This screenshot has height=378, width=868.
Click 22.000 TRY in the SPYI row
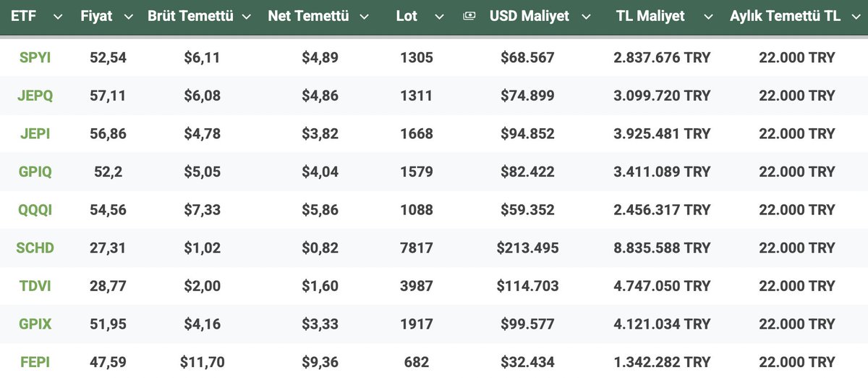coord(797,57)
